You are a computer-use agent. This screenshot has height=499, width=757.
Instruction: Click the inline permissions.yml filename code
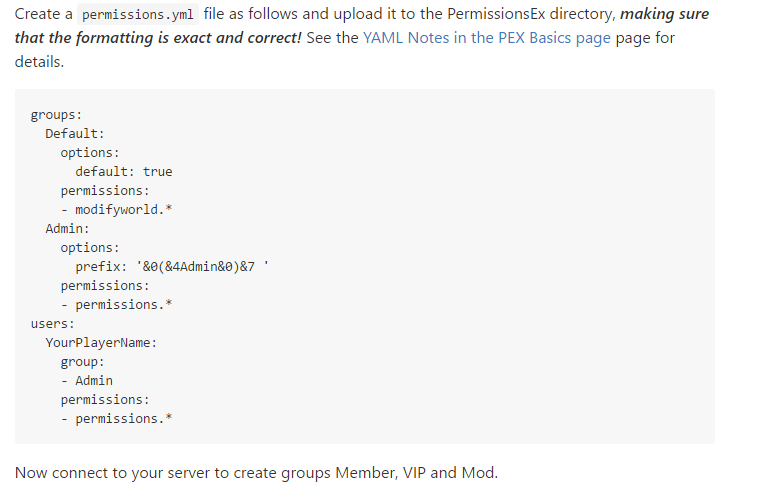pos(138,15)
